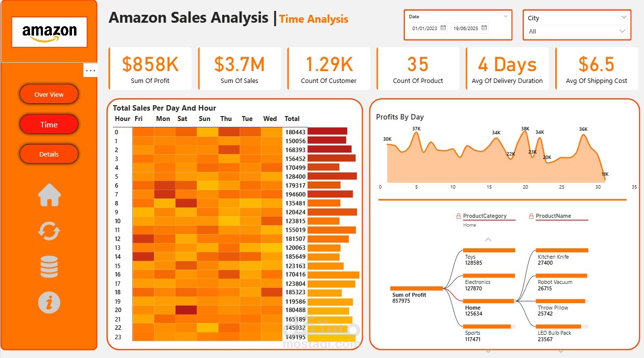Open the database stack icon

pos(49,267)
